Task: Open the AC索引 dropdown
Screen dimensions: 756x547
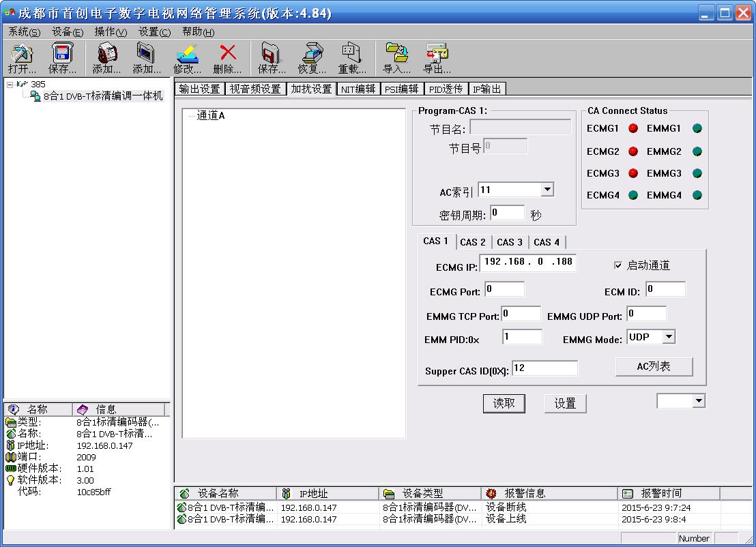Action: tap(547, 190)
